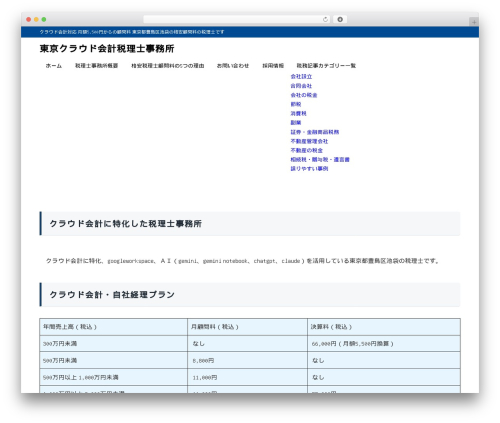Click the browser address bar field
This screenshot has width=500, height=423.
tap(237, 19)
